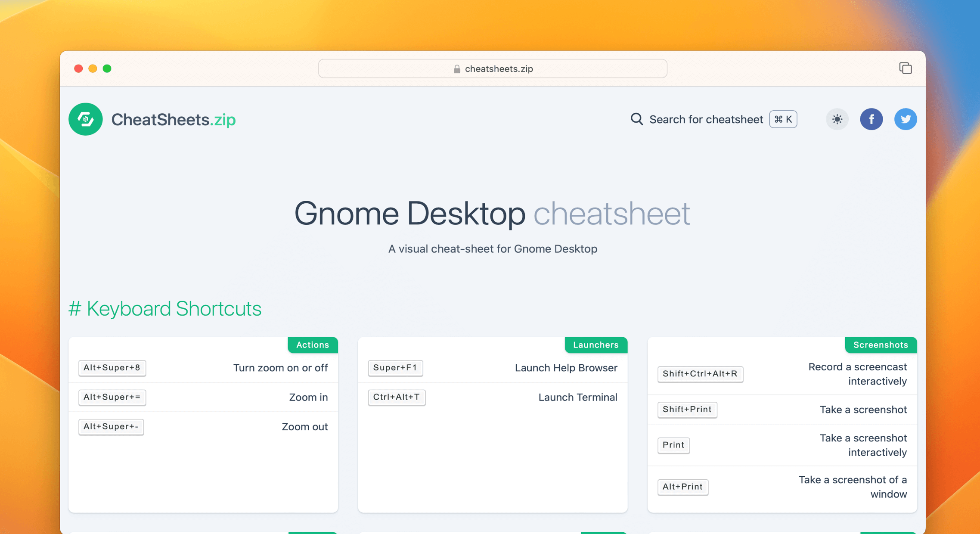Viewport: 980px width, 534px height.
Task: Select the CheatSheets.zip site title
Action: tap(174, 119)
